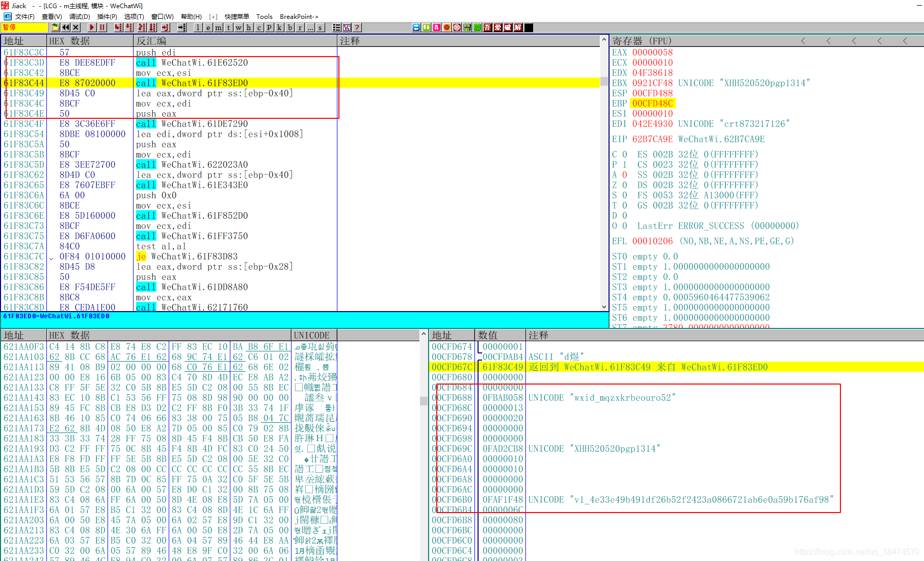The image size is (924, 561).
Task: Select stack row 00CFD67C return address
Action: (x=677, y=367)
